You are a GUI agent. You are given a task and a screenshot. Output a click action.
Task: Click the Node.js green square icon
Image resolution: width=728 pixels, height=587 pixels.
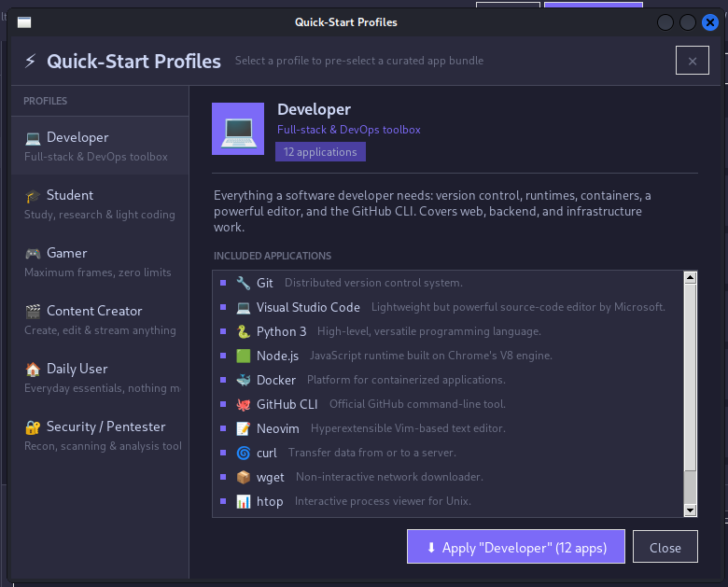click(244, 356)
